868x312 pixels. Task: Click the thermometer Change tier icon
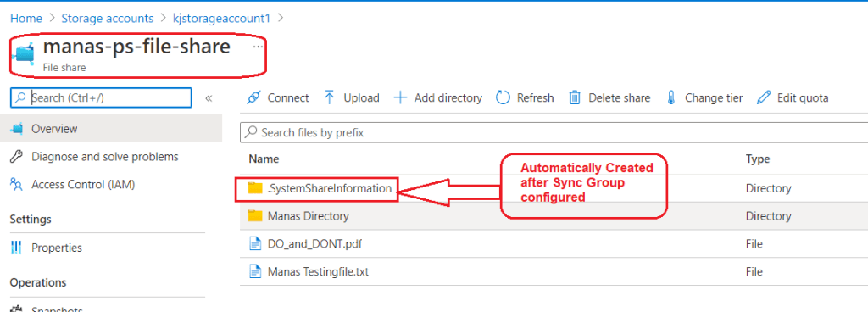pyautogui.click(x=671, y=97)
